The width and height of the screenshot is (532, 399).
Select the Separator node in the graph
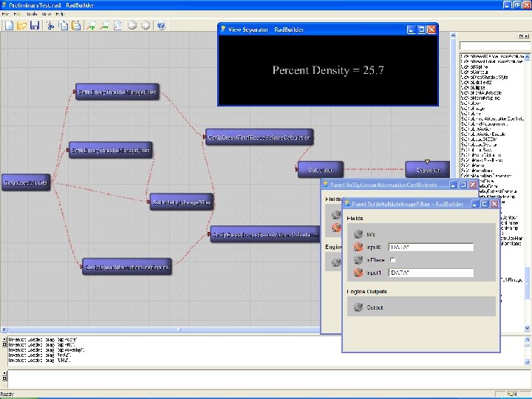[427, 170]
